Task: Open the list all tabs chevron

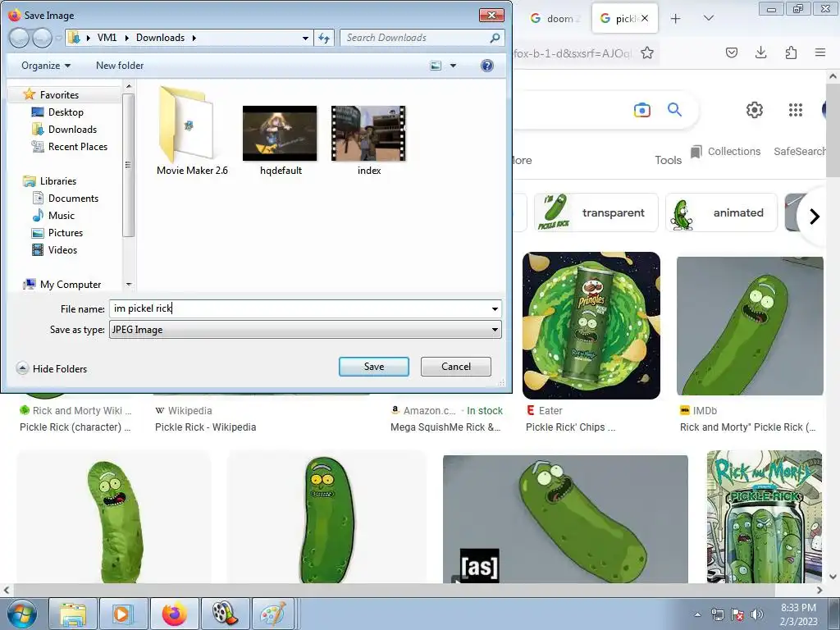Action: pos(708,18)
